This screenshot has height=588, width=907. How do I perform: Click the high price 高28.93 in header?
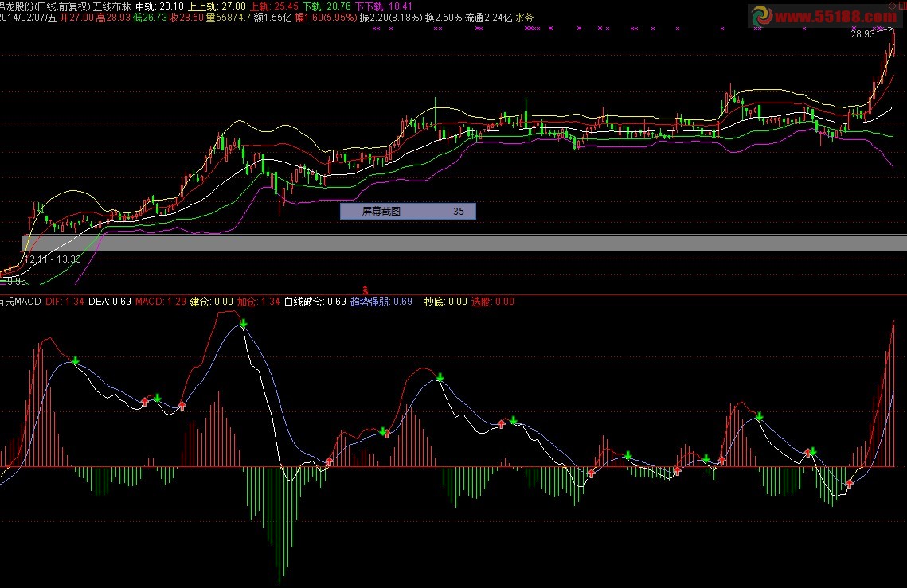tap(113, 18)
